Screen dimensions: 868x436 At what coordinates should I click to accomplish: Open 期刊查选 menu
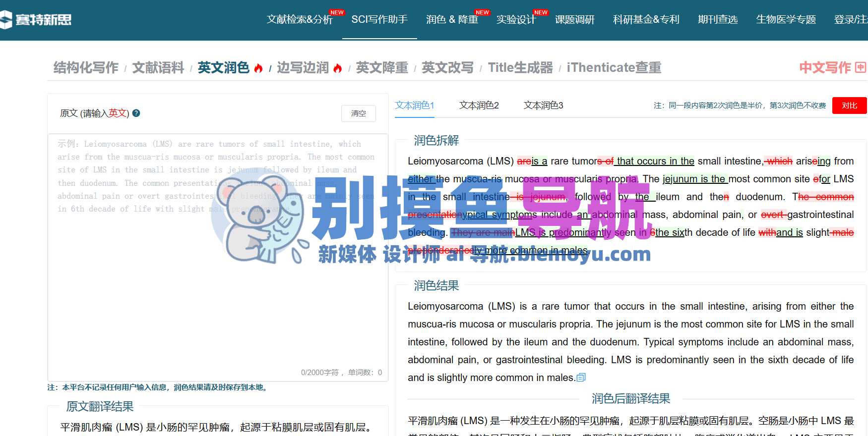click(x=718, y=19)
